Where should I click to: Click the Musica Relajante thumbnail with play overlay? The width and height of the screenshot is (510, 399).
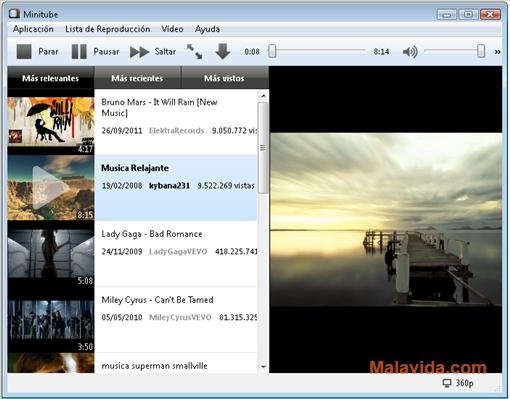coord(51,188)
